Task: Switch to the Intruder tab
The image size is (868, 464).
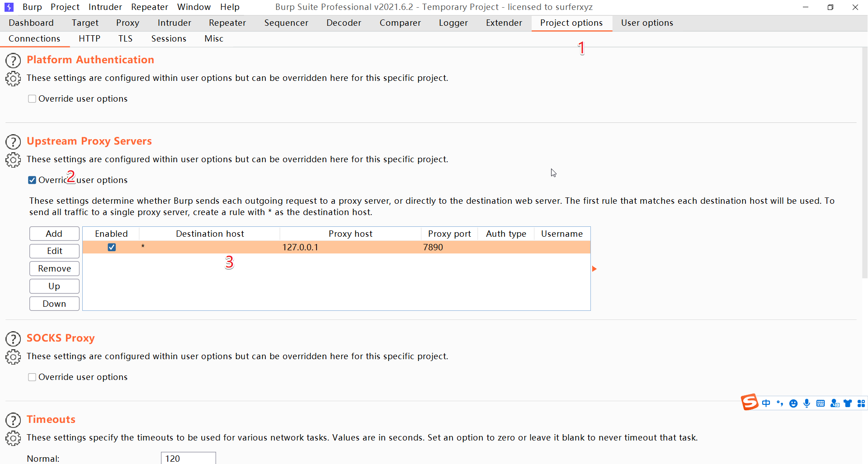Action: (x=175, y=23)
